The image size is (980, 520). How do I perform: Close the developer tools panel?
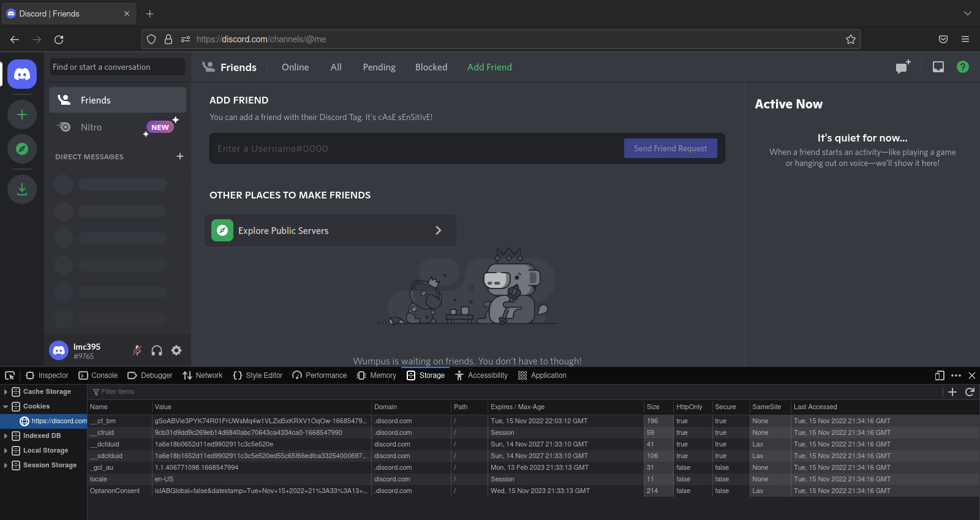972,375
